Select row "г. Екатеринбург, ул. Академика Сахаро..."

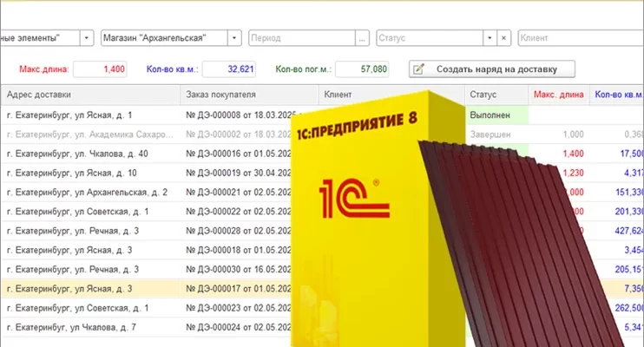pyautogui.click(x=90, y=134)
